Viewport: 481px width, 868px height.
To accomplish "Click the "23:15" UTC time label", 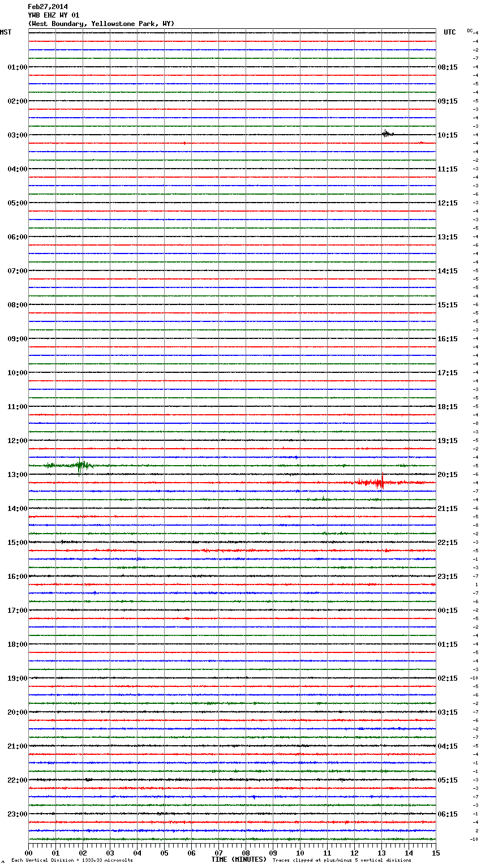I will pyautogui.click(x=448, y=577).
